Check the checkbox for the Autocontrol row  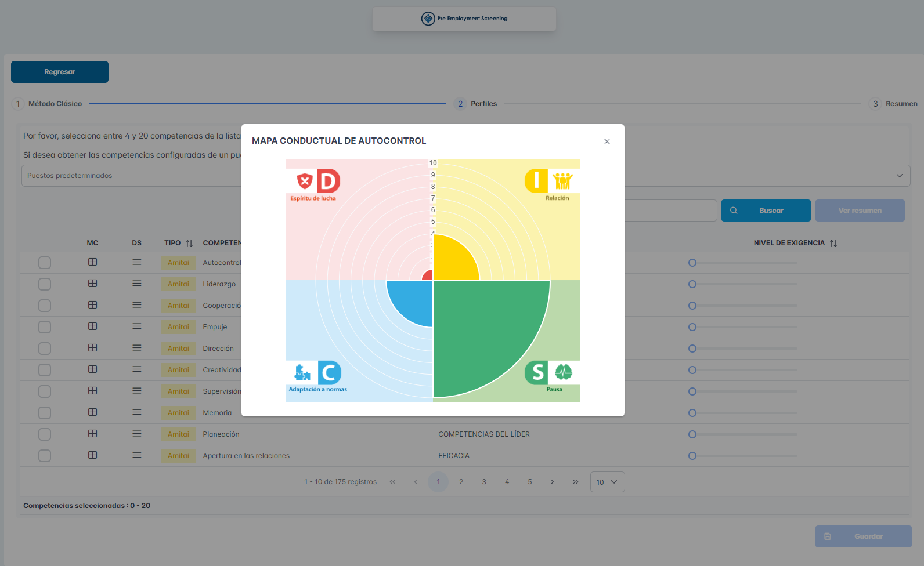45,263
